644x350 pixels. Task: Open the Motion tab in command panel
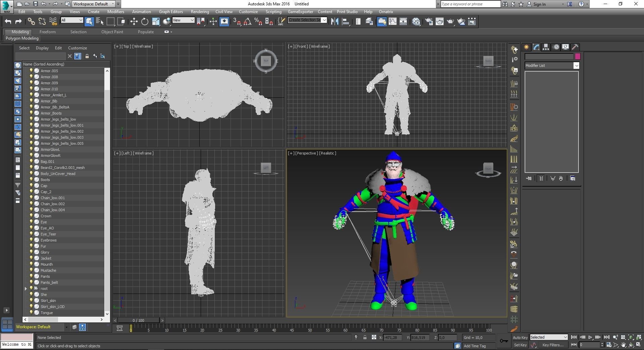tap(556, 47)
